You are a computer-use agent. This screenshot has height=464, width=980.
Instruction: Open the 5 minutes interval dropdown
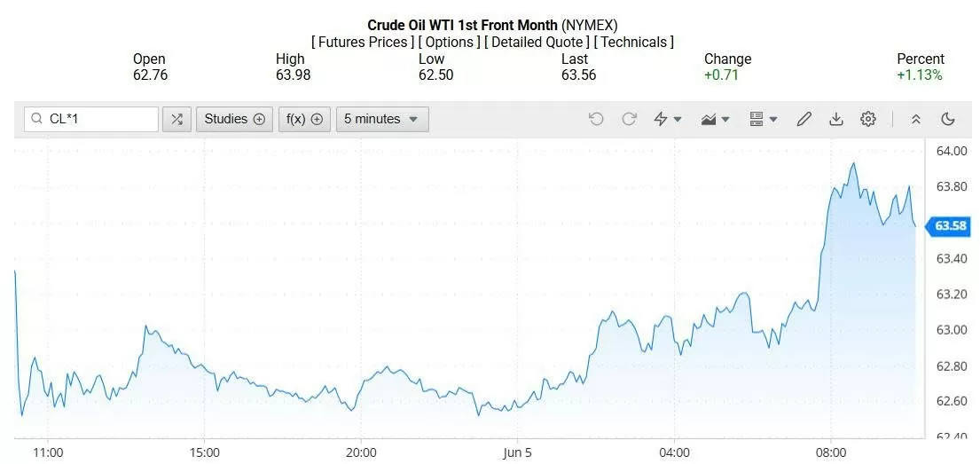[x=381, y=119]
